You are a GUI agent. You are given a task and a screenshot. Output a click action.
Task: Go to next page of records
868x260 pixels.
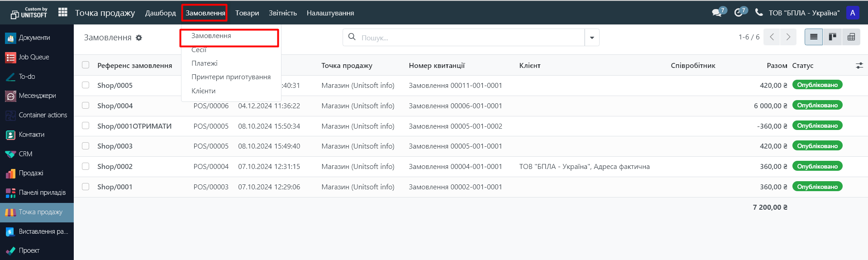tap(788, 37)
